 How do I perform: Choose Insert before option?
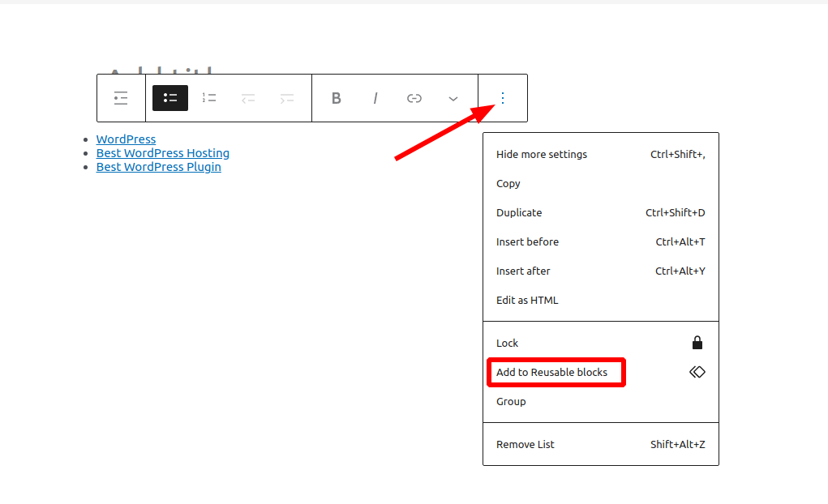[x=601, y=241]
